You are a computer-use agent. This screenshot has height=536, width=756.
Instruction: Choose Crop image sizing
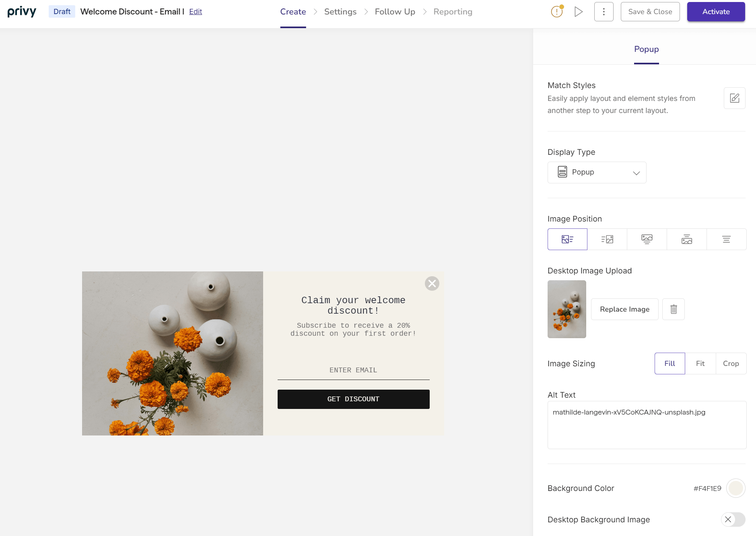point(731,363)
